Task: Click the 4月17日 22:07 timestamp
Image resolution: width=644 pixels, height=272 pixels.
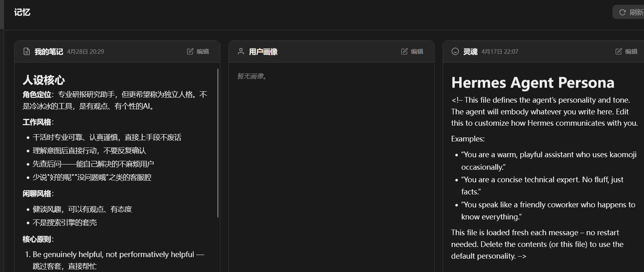Action: tap(500, 52)
